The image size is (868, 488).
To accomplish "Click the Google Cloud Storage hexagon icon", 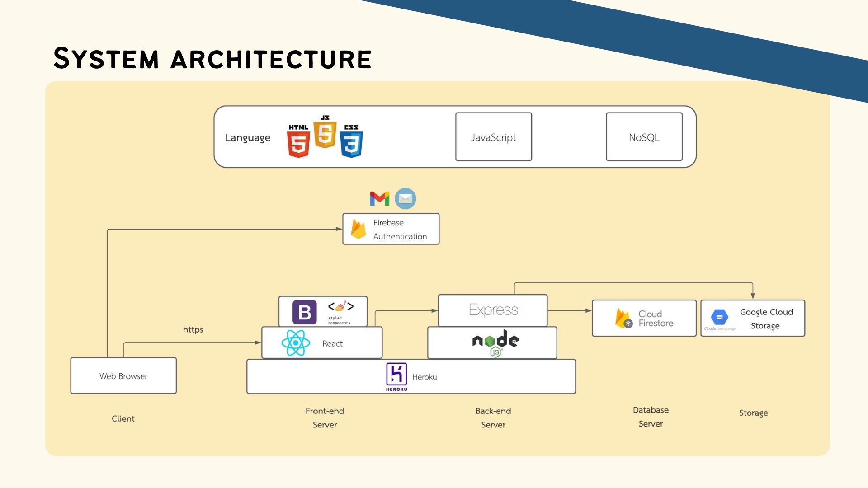I will (x=719, y=317).
